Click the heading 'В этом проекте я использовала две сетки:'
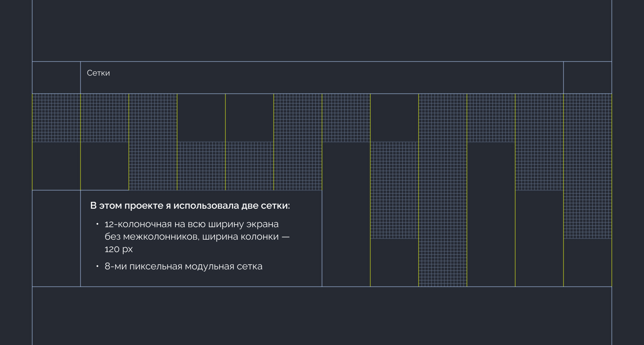The height and width of the screenshot is (345, 644). [x=190, y=205]
